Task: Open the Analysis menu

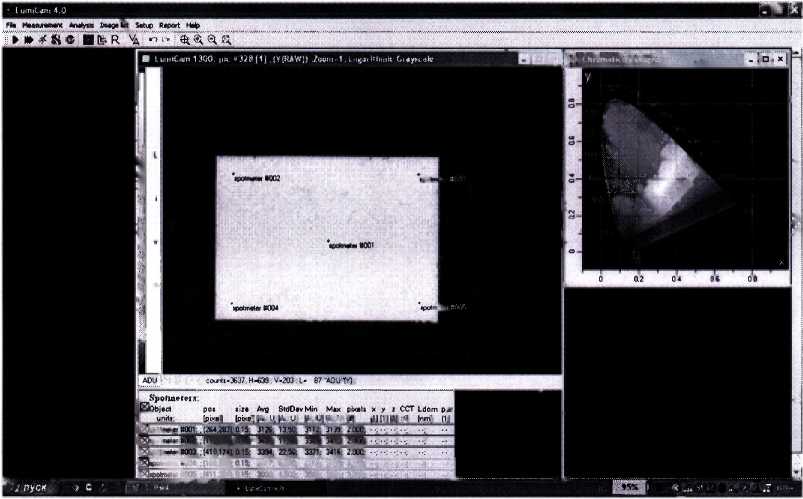Action: click(x=82, y=24)
